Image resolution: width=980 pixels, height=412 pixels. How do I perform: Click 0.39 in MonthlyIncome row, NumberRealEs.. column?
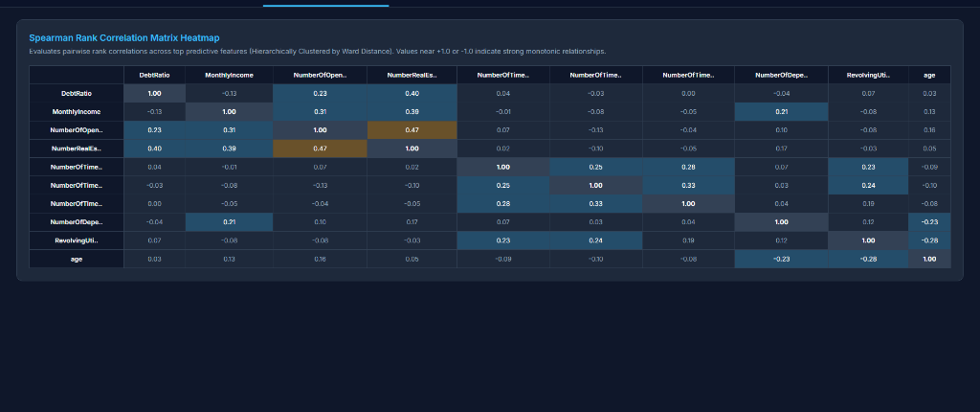412,111
